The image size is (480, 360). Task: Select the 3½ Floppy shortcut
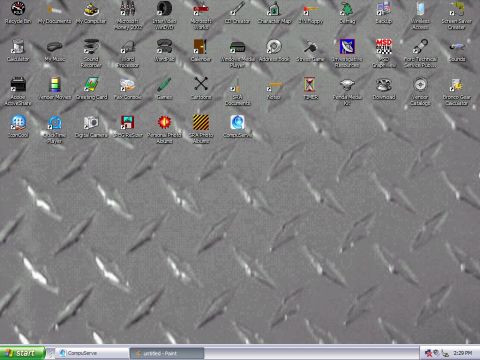(311, 9)
